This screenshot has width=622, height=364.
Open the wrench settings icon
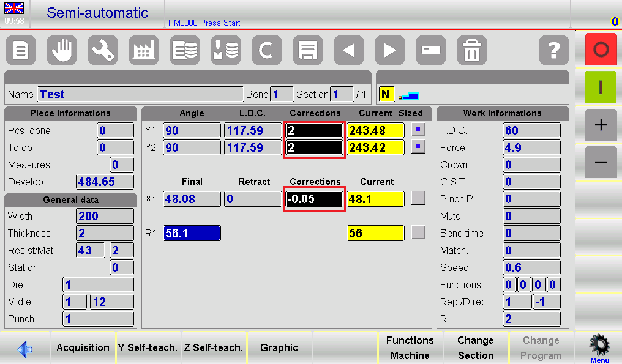[x=103, y=50]
